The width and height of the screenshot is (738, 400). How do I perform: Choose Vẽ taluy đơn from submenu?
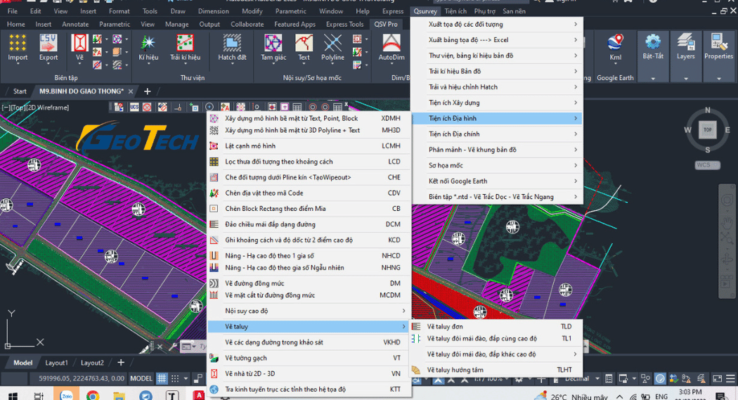(445, 326)
